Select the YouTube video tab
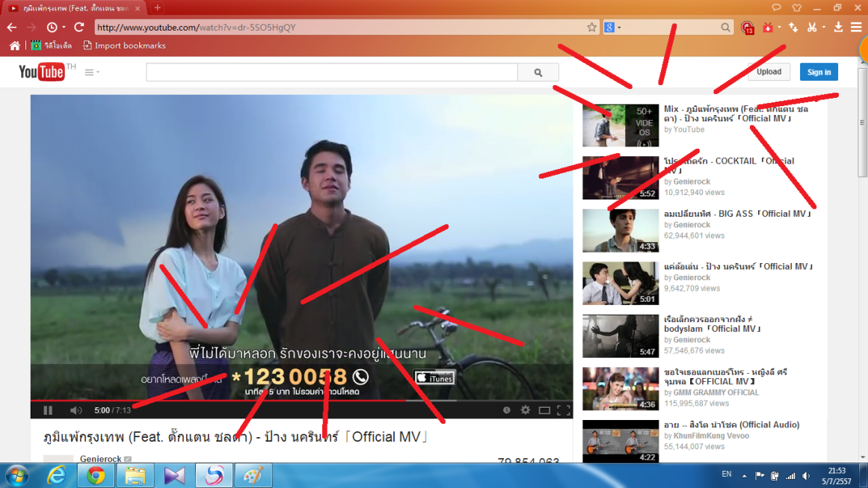Image resolution: width=868 pixels, height=488 pixels. tap(76, 8)
